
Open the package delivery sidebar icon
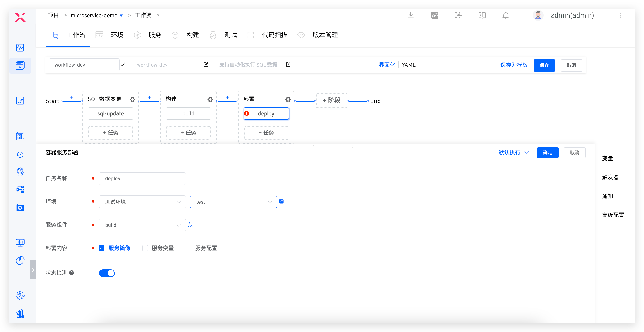tap(20, 172)
